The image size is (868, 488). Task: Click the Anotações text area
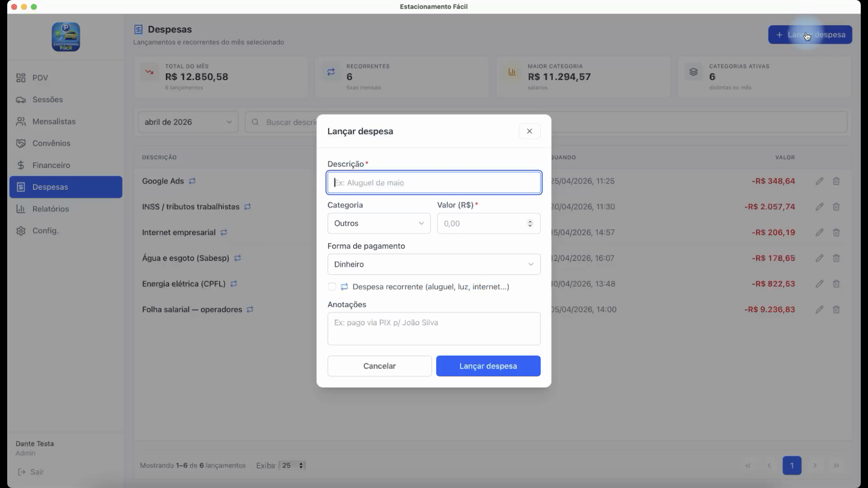(x=434, y=328)
